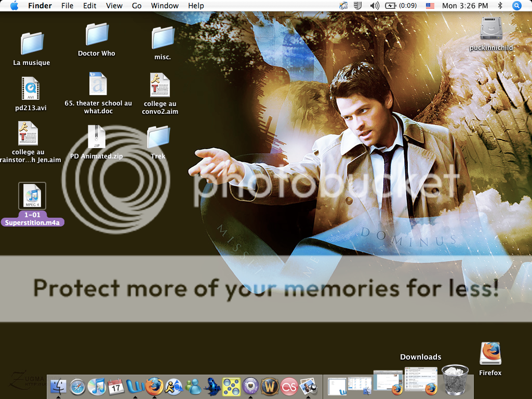Viewport: 532px width, 399px height.
Task: Open iTunes in the Dock
Action: click(97, 387)
